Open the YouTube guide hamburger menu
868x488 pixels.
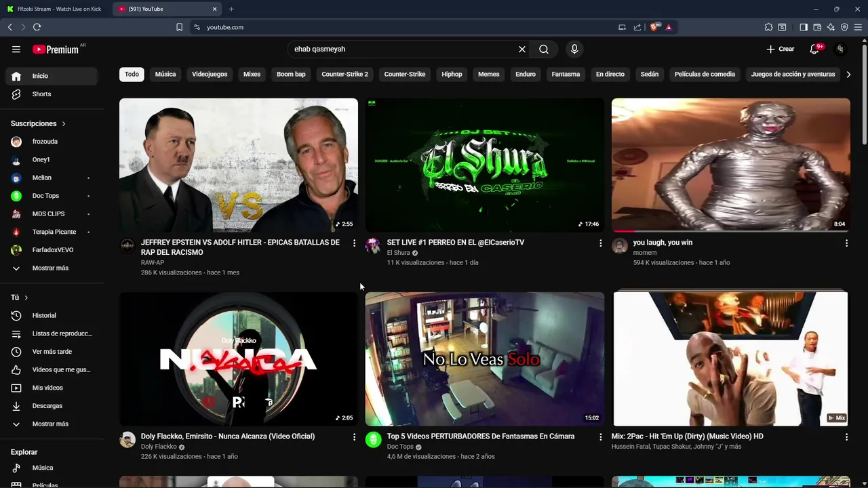(x=16, y=49)
